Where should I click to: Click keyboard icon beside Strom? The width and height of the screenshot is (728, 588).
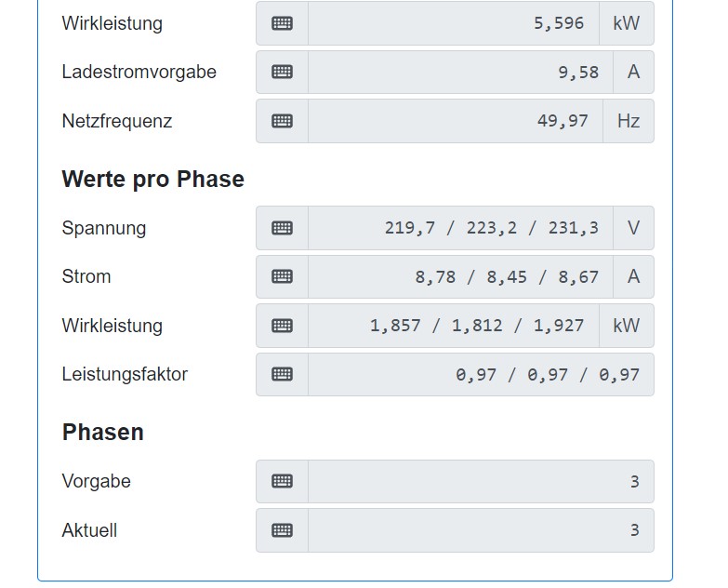point(282,277)
